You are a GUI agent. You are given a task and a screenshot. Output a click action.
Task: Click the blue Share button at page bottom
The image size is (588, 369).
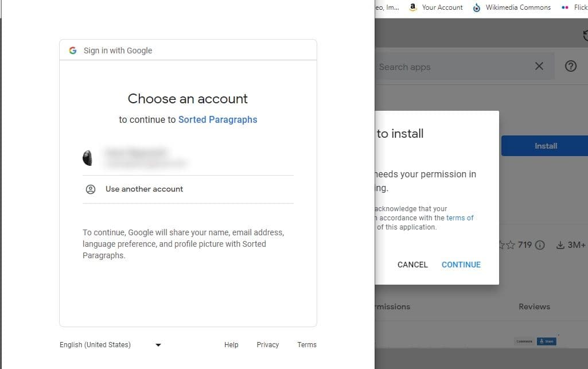tap(546, 340)
